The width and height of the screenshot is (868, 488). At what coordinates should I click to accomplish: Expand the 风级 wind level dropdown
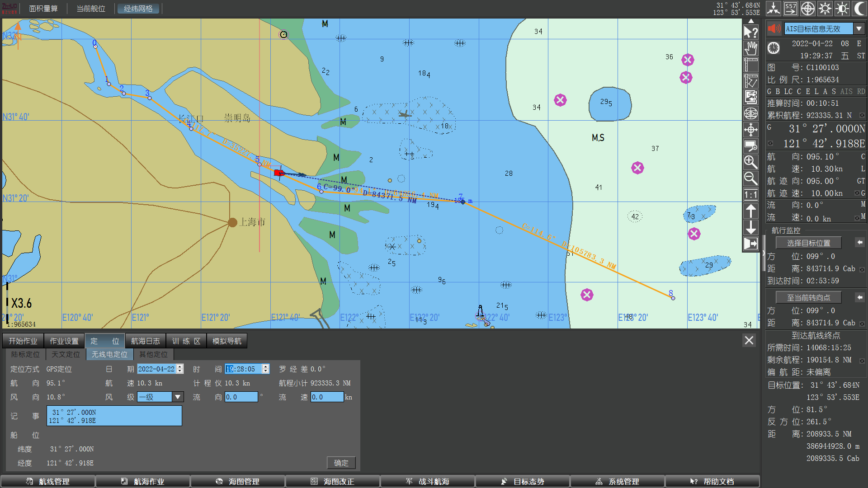point(178,397)
